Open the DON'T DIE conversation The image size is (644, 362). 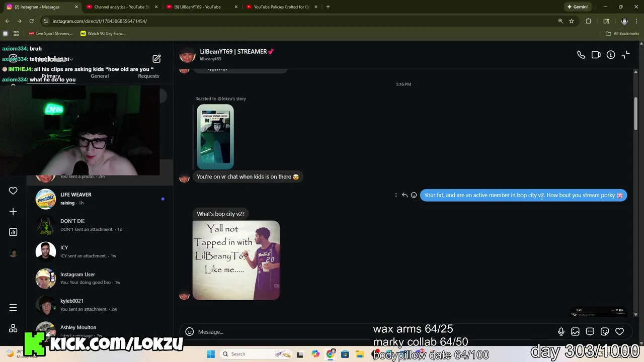100,225
